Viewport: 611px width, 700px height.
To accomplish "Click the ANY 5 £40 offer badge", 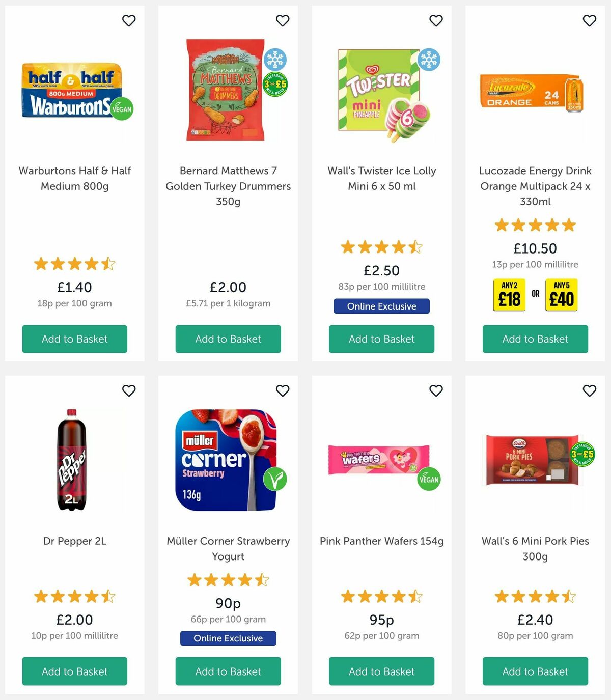I will [x=562, y=294].
